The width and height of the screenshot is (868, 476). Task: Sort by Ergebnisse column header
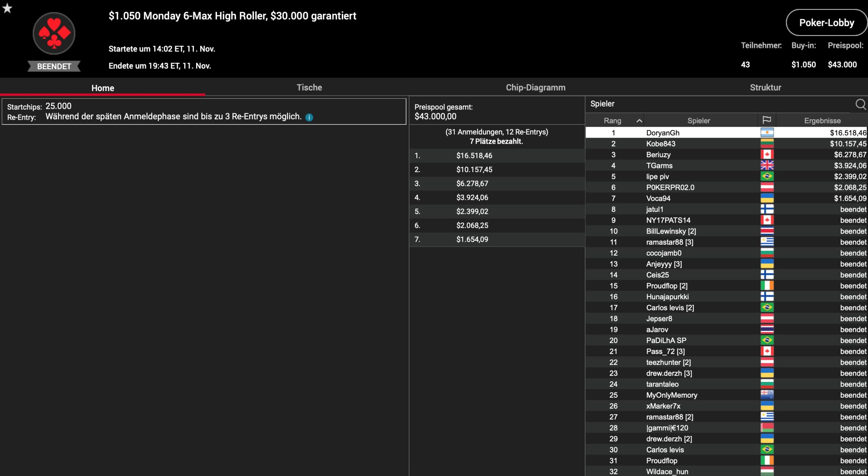(822, 121)
